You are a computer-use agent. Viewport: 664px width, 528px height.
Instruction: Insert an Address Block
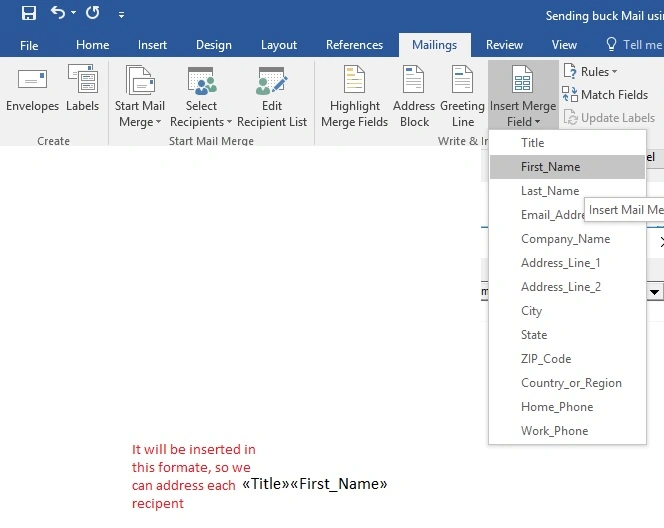(414, 97)
